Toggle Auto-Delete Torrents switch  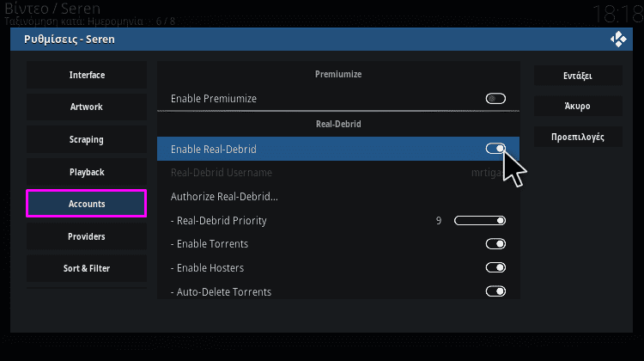pos(495,291)
